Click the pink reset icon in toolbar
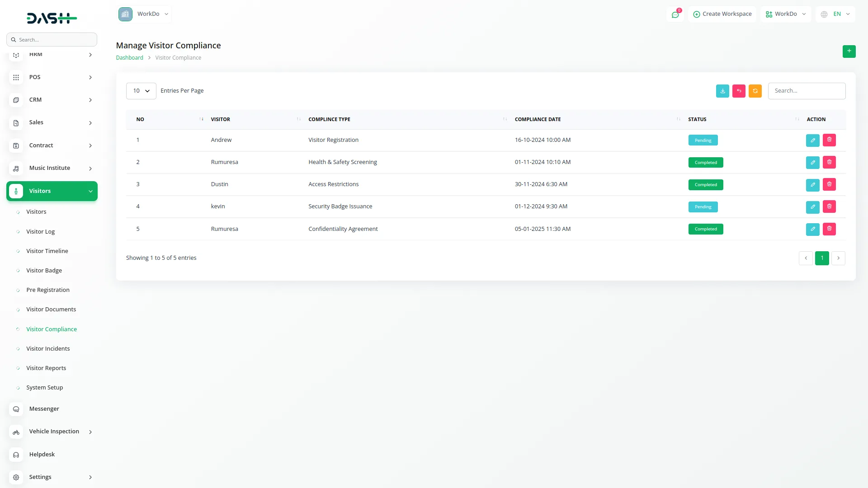The width and height of the screenshot is (868, 488). coord(739,91)
